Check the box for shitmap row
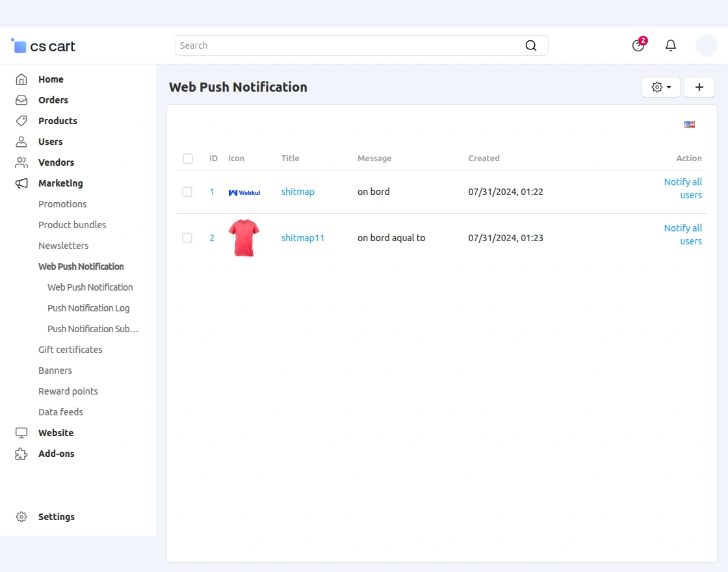728x572 pixels. point(187,192)
